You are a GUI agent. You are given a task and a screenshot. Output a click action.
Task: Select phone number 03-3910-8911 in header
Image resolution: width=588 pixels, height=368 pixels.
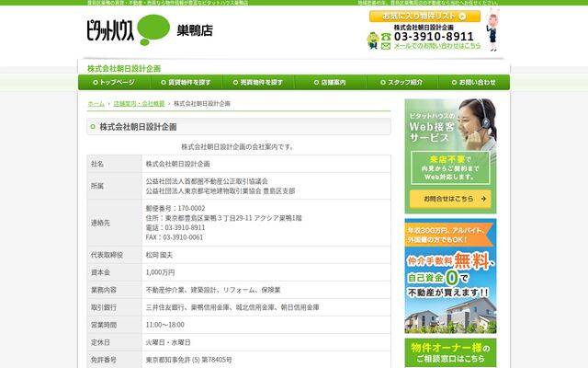pyautogui.click(x=434, y=37)
